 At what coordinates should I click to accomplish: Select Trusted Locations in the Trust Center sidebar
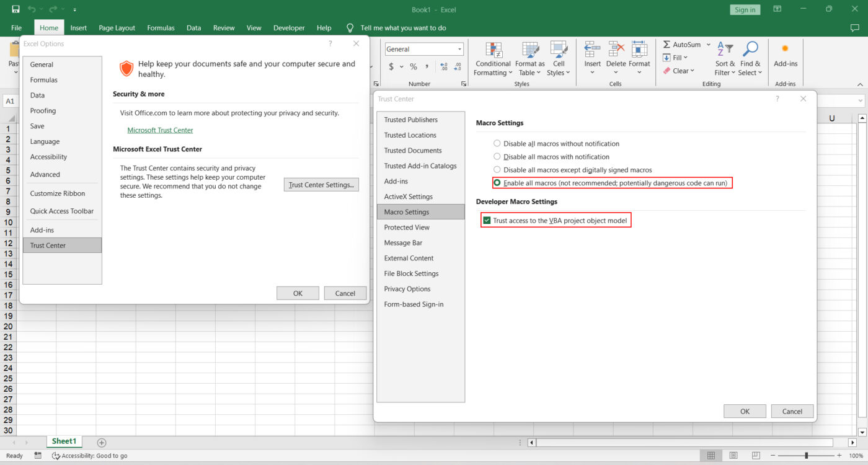(x=410, y=135)
